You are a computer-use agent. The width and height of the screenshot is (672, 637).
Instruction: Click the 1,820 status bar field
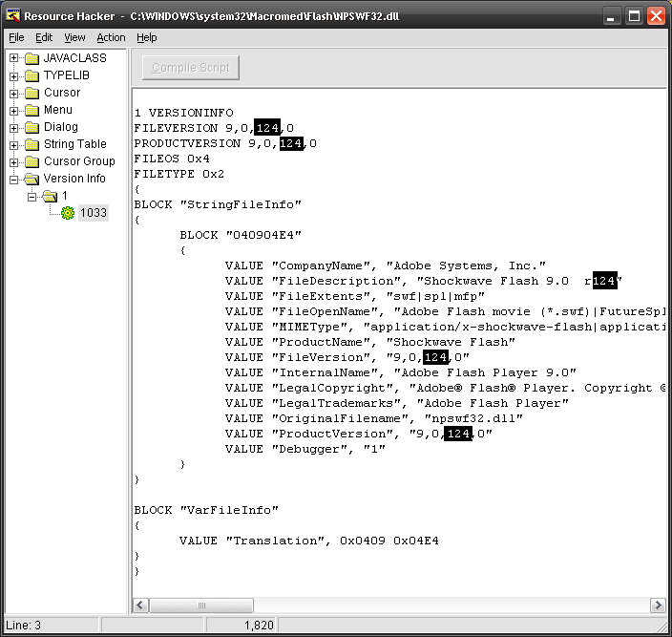coord(241,625)
